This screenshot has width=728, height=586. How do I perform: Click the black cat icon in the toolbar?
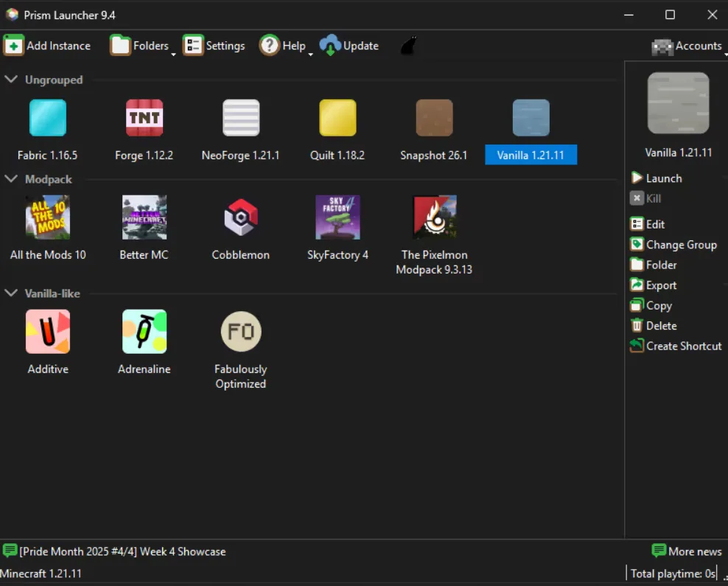tap(408, 46)
